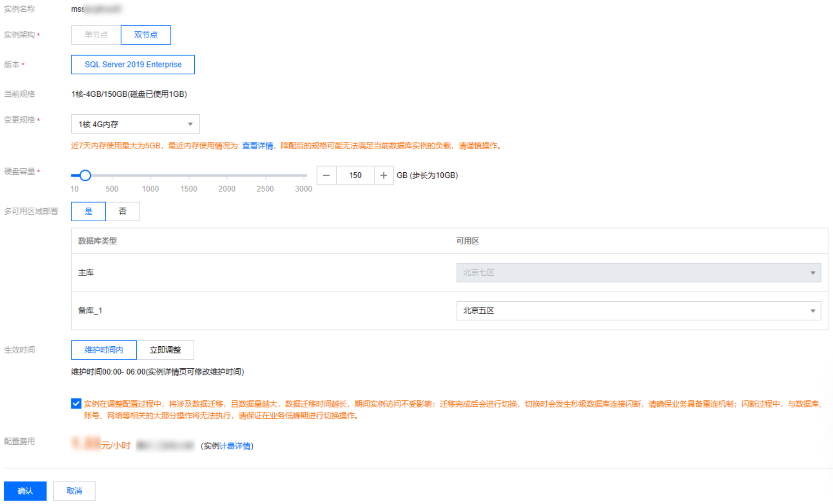Click arrow icon of 北京七区 selector

[x=812, y=273]
